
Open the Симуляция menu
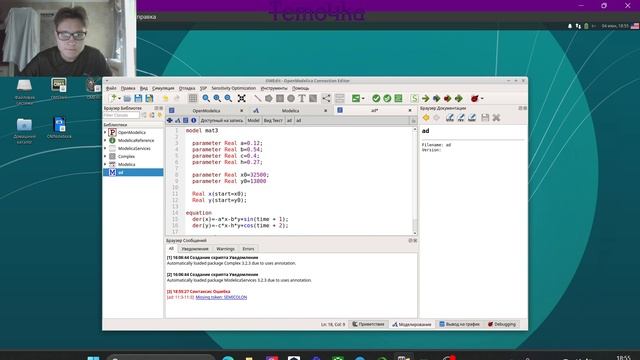click(x=163, y=88)
